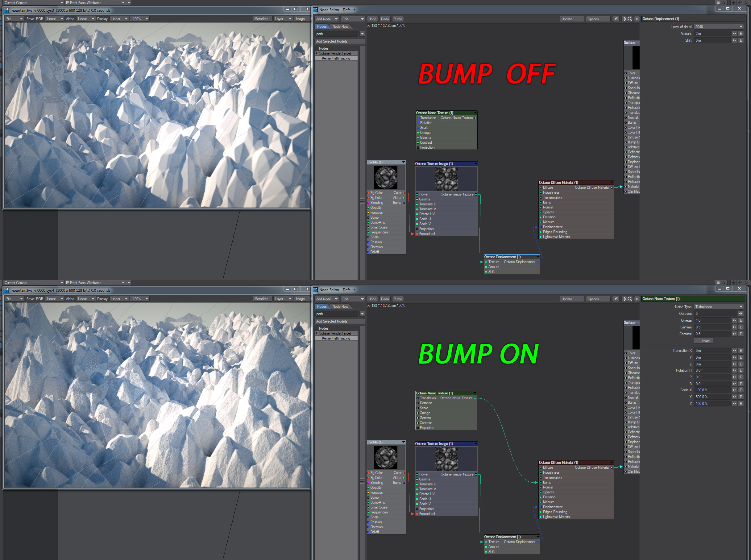Click Cackle node preview sphere in upper editor
This screenshot has height=560, width=751.
pyautogui.click(x=386, y=177)
